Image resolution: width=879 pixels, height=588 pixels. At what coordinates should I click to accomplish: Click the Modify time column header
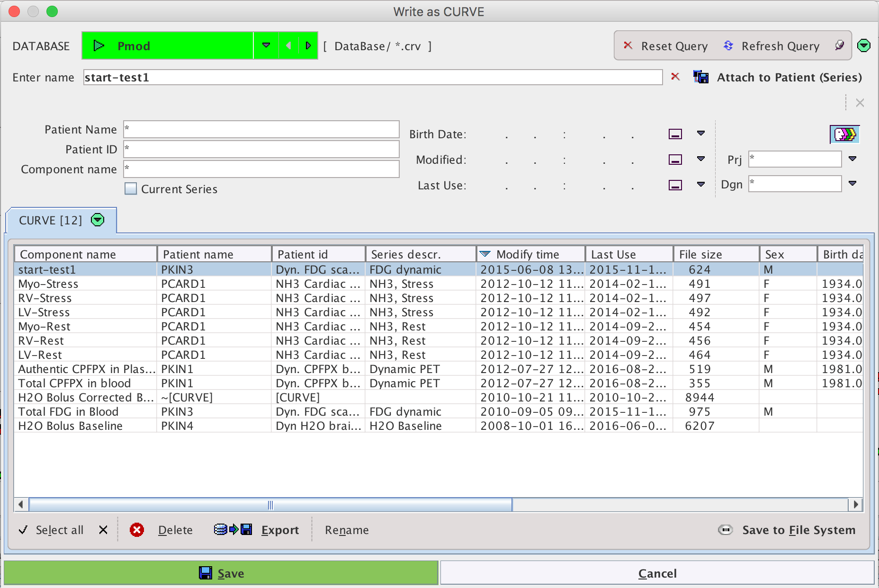coord(531,254)
